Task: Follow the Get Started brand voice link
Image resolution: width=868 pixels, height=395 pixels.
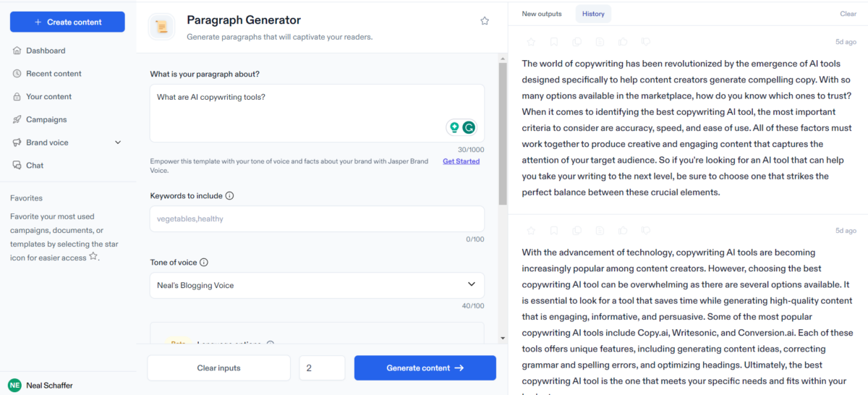Action: tap(461, 161)
